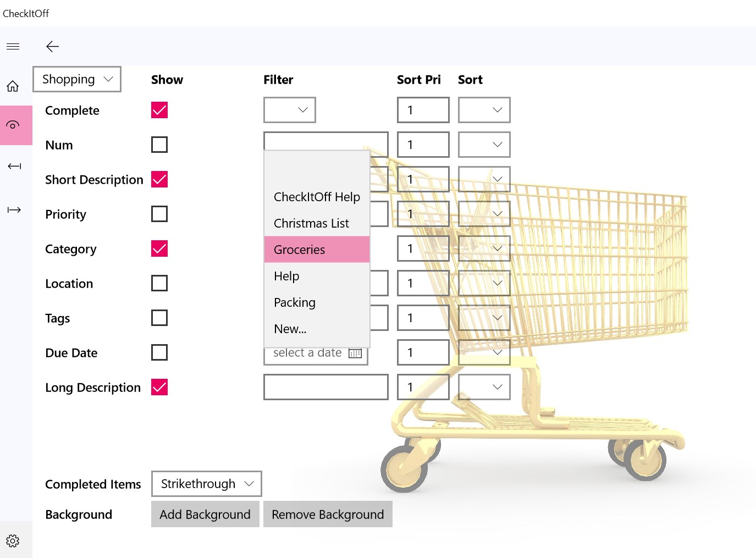
Task: Click the right-arrow export sidebar icon
Action: (x=14, y=210)
